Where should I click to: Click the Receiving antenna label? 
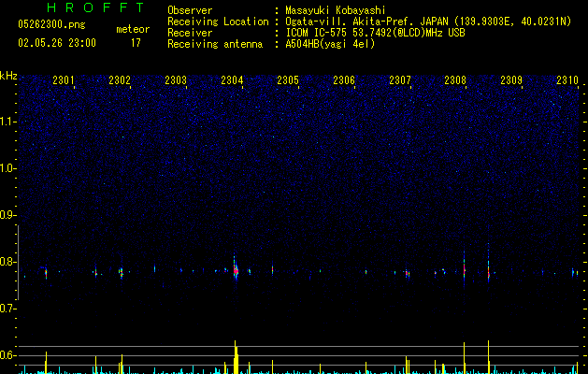click(215, 44)
